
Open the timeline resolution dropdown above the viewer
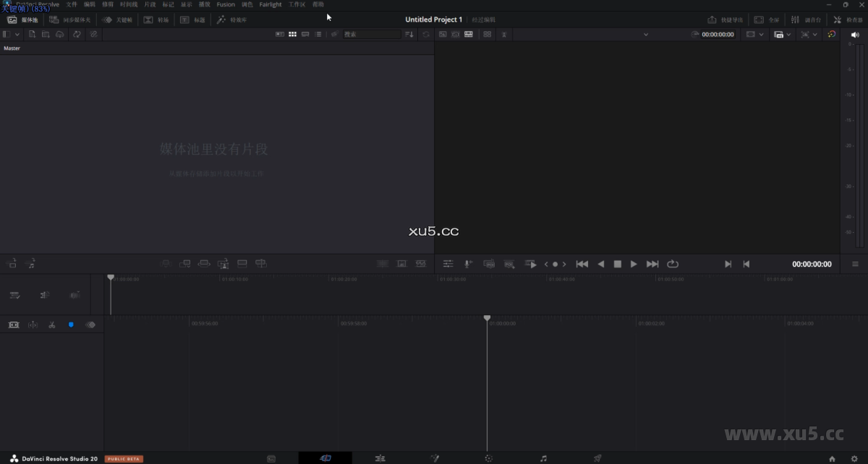pyautogui.click(x=646, y=34)
